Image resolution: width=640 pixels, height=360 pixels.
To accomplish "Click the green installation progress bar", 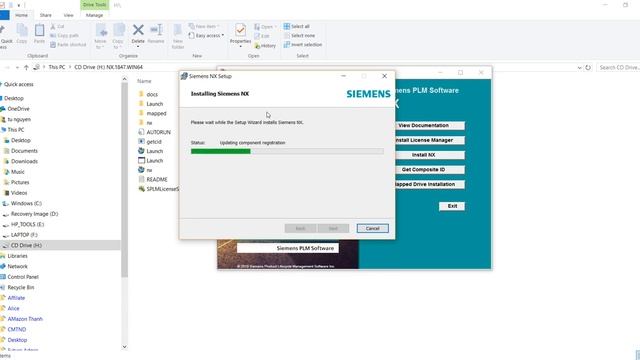I will (x=287, y=151).
